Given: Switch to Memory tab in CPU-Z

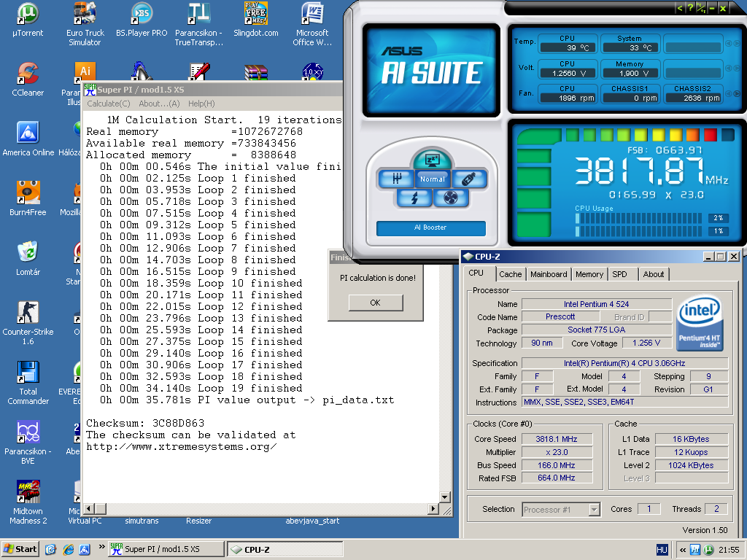Looking at the screenshot, I should pos(589,274).
